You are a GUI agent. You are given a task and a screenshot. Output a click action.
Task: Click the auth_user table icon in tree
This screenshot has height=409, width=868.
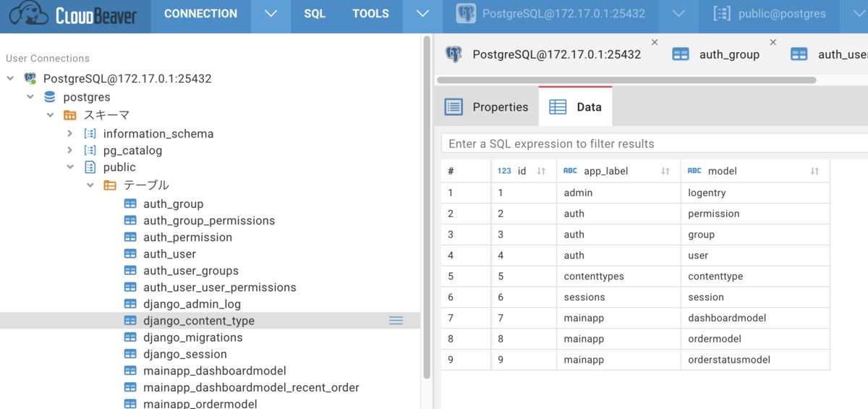(130, 254)
